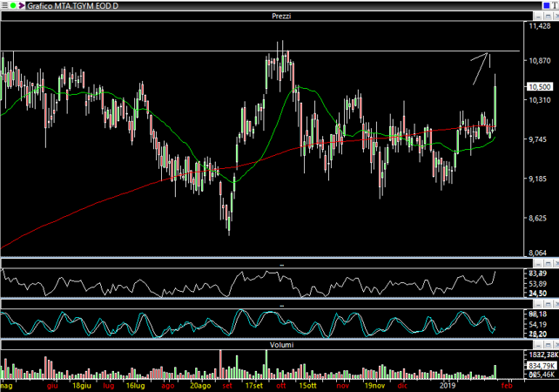Maximize the Volumi panel
The height and width of the screenshot is (392, 559).
[547, 345]
